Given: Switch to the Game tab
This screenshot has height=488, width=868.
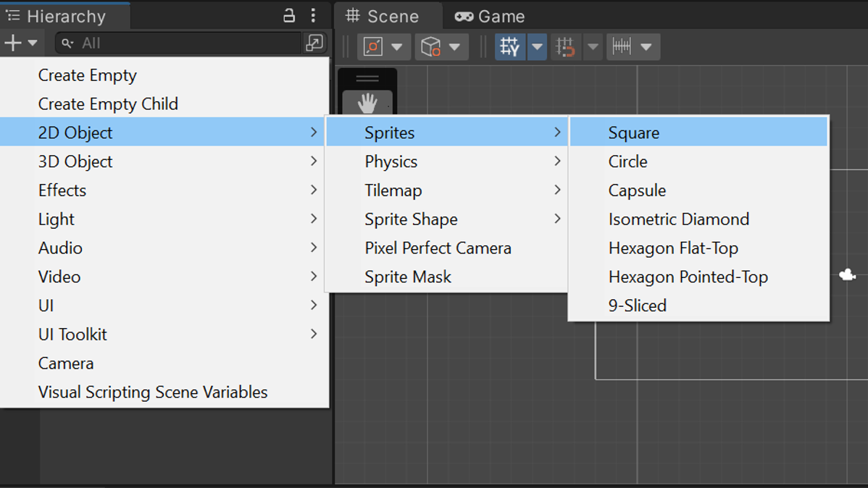Looking at the screenshot, I should [x=489, y=17].
